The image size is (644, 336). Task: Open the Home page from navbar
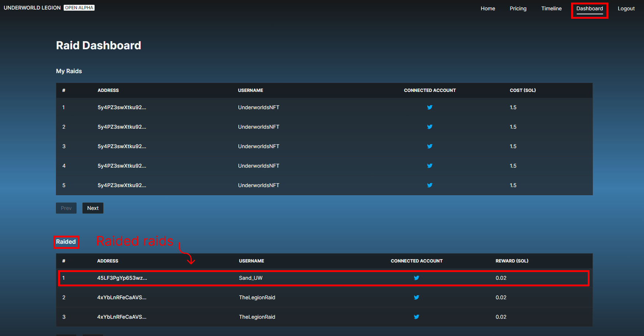(488, 8)
